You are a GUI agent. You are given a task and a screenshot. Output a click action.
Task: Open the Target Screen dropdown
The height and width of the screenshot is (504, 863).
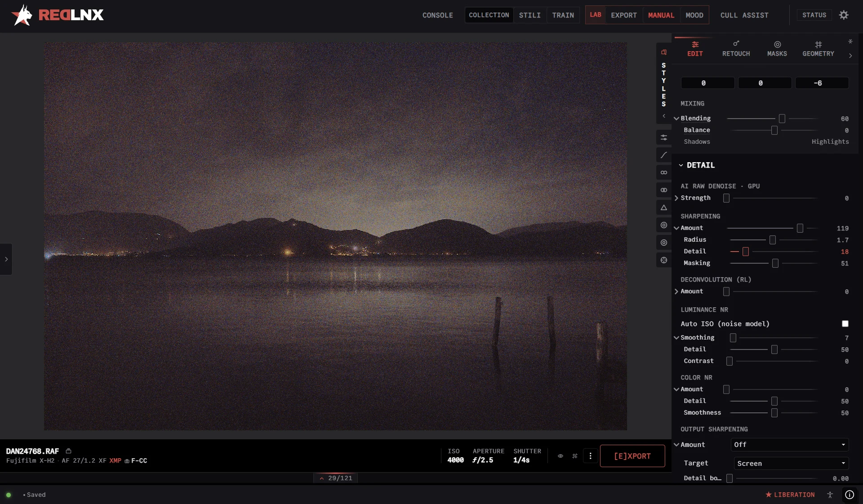coord(791,463)
